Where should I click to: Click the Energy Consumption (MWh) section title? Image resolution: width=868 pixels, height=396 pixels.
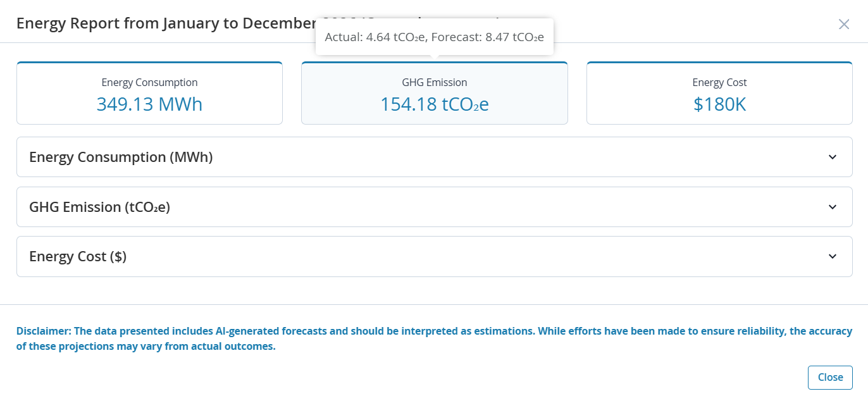click(x=121, y=157)
